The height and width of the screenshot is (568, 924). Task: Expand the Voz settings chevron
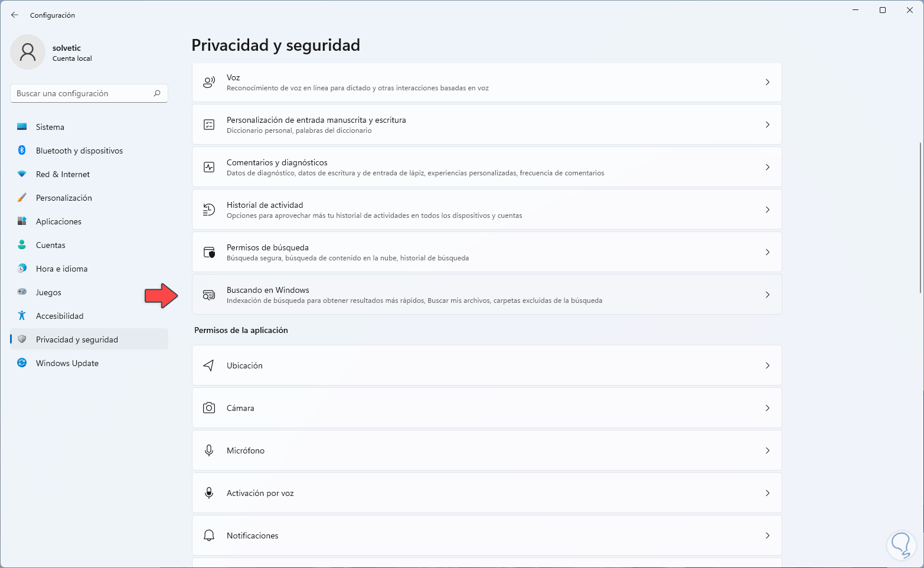[768, 82]
